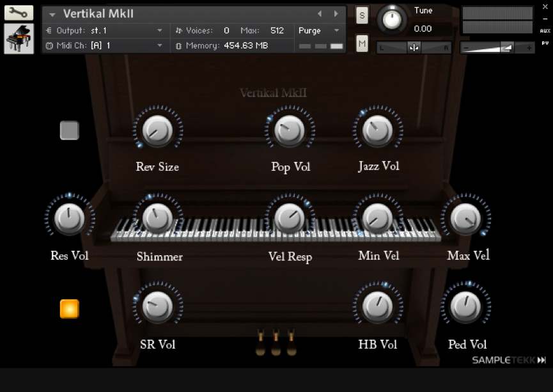Image resolution: width=553 pixels, height=392 pixels.
Task: Click the MIDI channel icon beside Midi Ch
Action: (49, 46)
